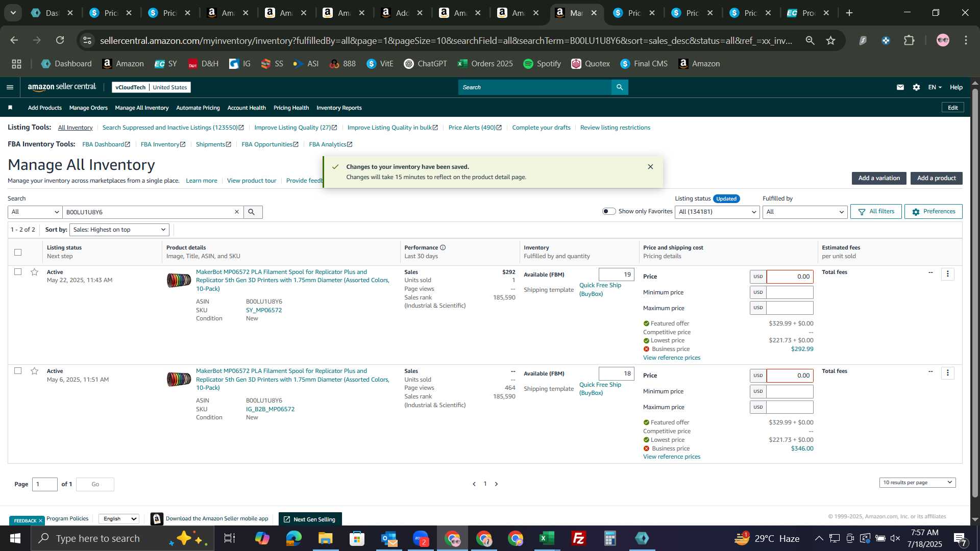980x551 pixels.
Task: Select all listings header checkbox
Action: [18, 252]
